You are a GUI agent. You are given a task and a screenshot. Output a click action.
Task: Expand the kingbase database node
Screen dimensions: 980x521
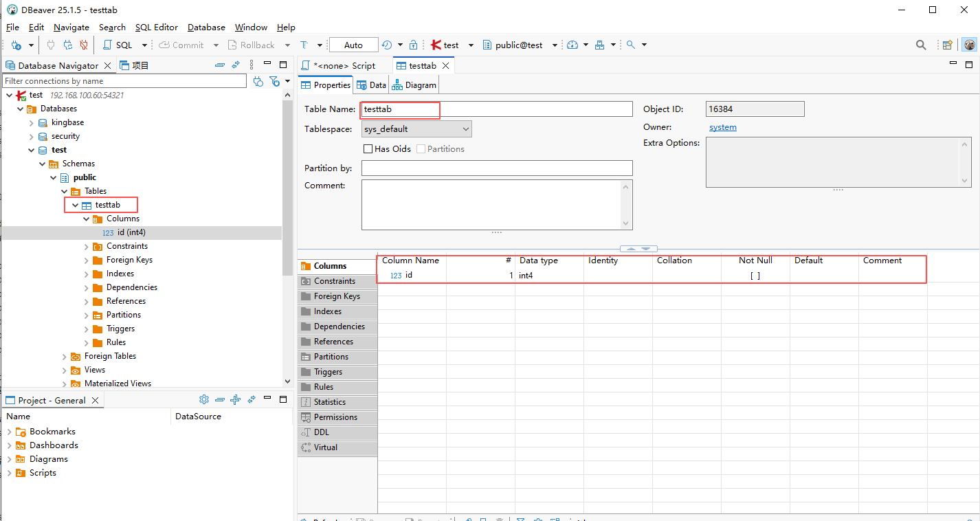pos(32,123)
